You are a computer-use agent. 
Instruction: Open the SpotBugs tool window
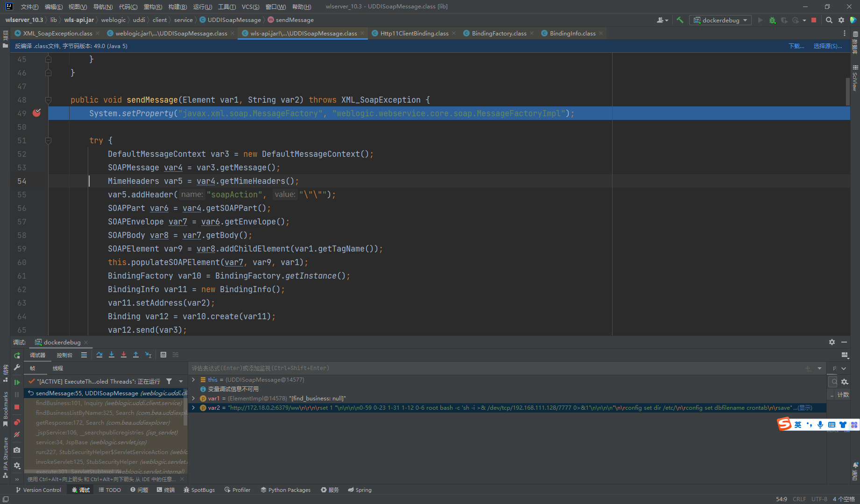coord(199,490)
